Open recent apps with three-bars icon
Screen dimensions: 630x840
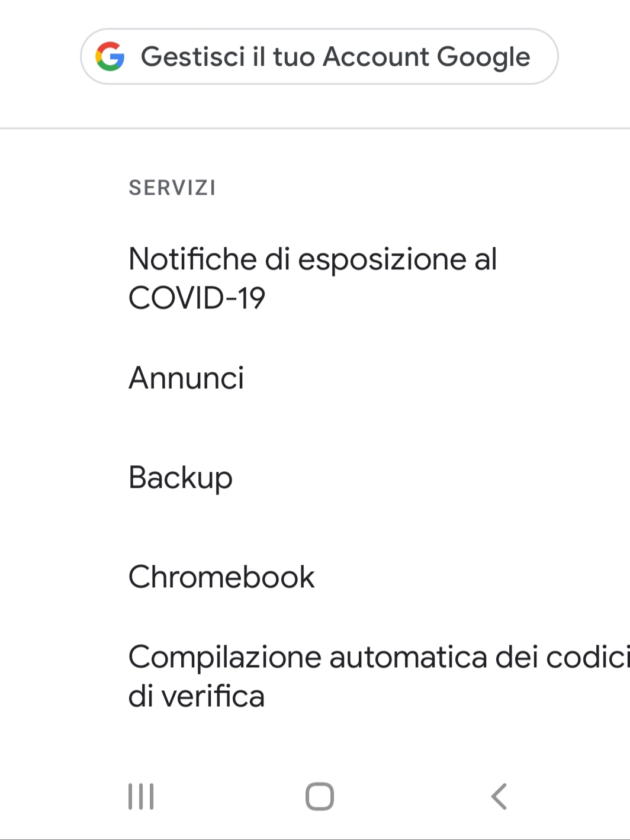pos(141,796)
